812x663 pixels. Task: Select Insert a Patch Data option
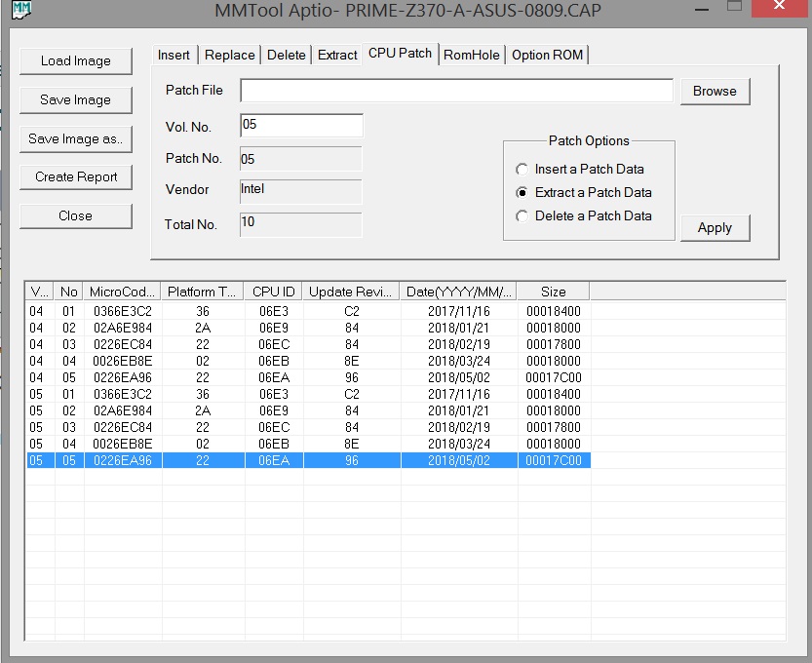pos(579,170)
